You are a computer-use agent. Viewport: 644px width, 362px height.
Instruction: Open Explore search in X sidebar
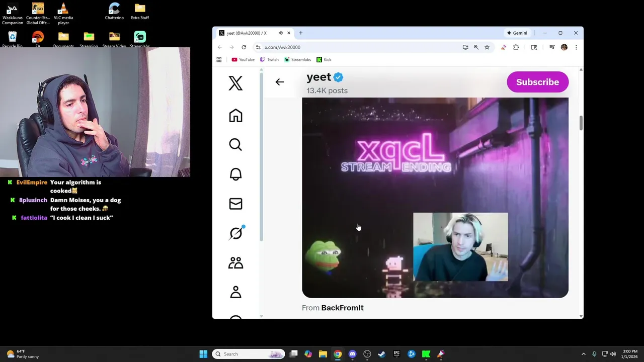(x=235, y=145)
